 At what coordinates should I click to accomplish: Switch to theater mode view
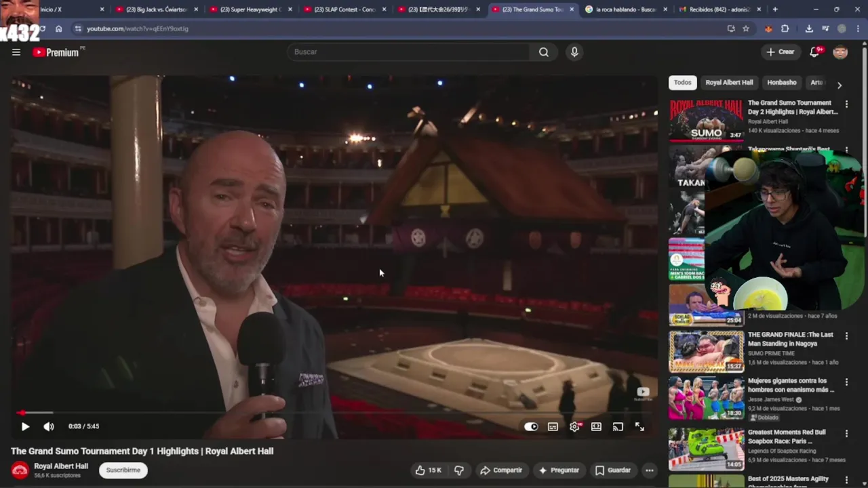(596, 426)
